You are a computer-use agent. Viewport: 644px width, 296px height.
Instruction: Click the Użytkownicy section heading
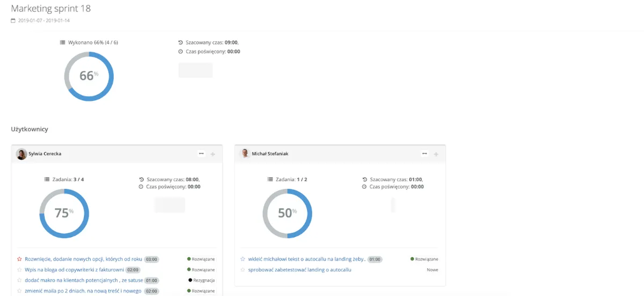coord(30,129)
